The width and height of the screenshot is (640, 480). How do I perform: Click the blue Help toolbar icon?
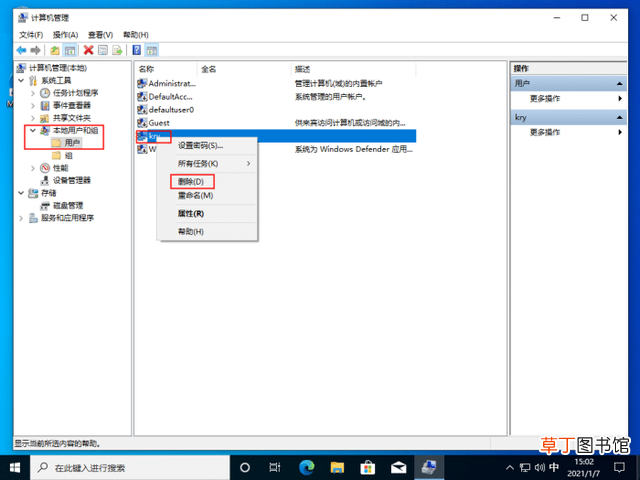pos(137,50)
